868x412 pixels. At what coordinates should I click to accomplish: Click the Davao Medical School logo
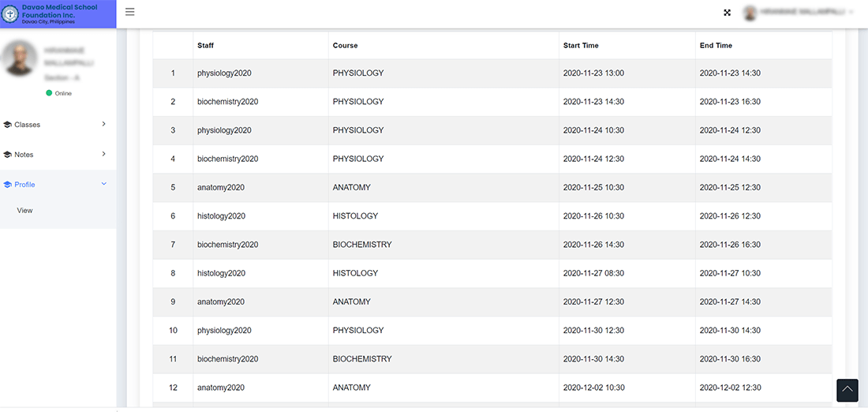pos(10,14)
